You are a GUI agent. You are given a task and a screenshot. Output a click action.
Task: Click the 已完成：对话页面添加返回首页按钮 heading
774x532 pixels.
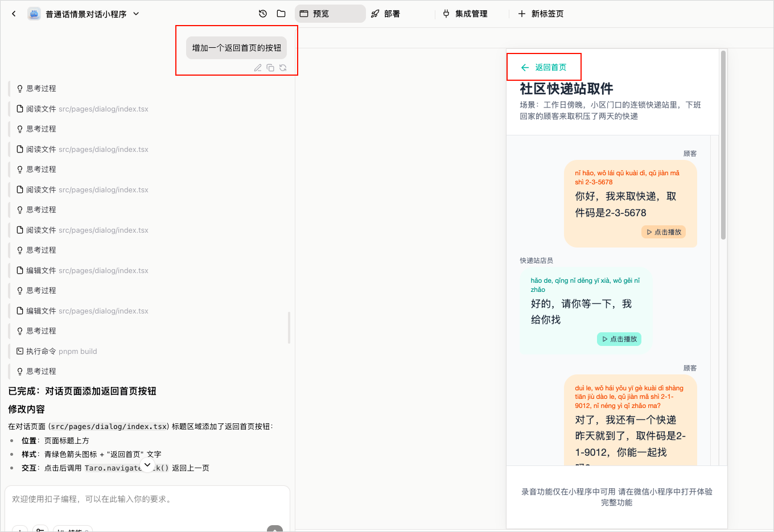coord(82,391)
